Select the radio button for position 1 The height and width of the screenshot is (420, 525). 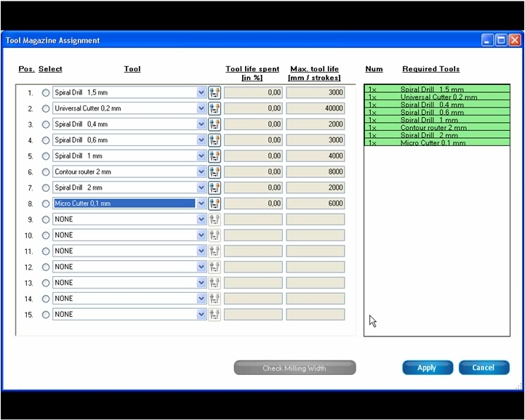coord(46,93)
